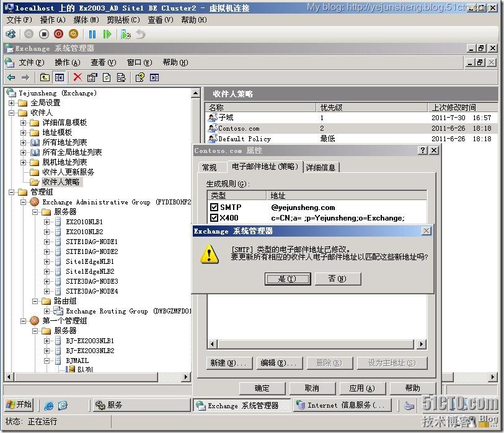Open the properties toolbar icon

click(x=92, y=77)
